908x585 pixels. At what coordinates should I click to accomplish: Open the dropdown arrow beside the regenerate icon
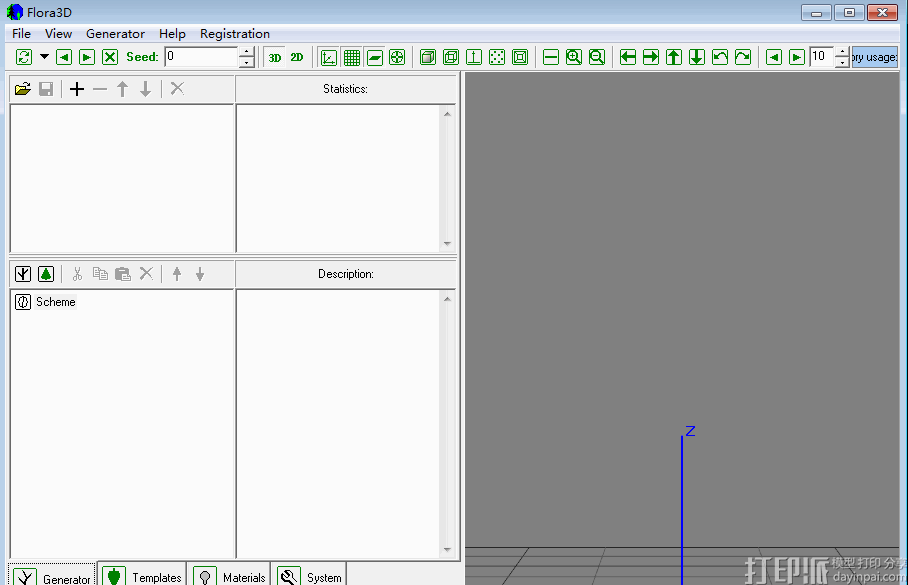[x=44, y=57]
